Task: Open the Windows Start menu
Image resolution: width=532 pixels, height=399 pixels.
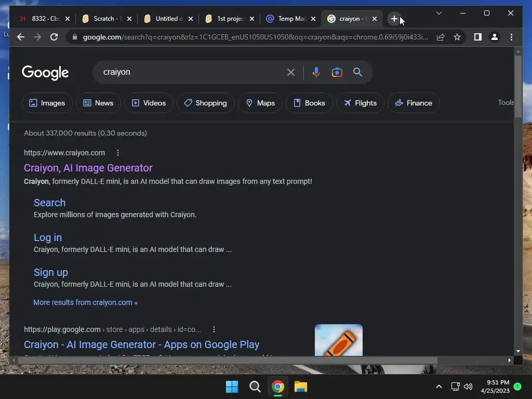Action: (232, 387)
